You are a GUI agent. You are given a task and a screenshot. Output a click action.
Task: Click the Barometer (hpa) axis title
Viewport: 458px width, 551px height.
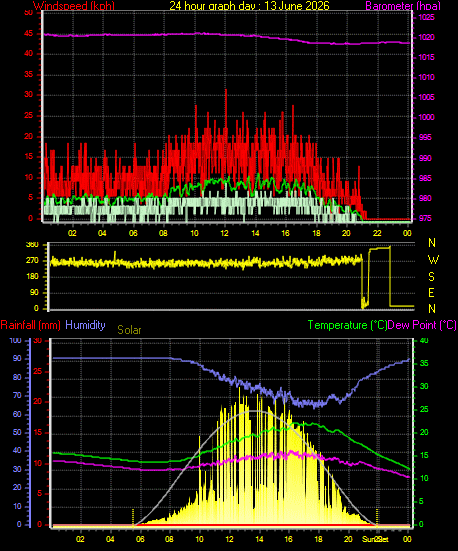click(x=403, y=6)
